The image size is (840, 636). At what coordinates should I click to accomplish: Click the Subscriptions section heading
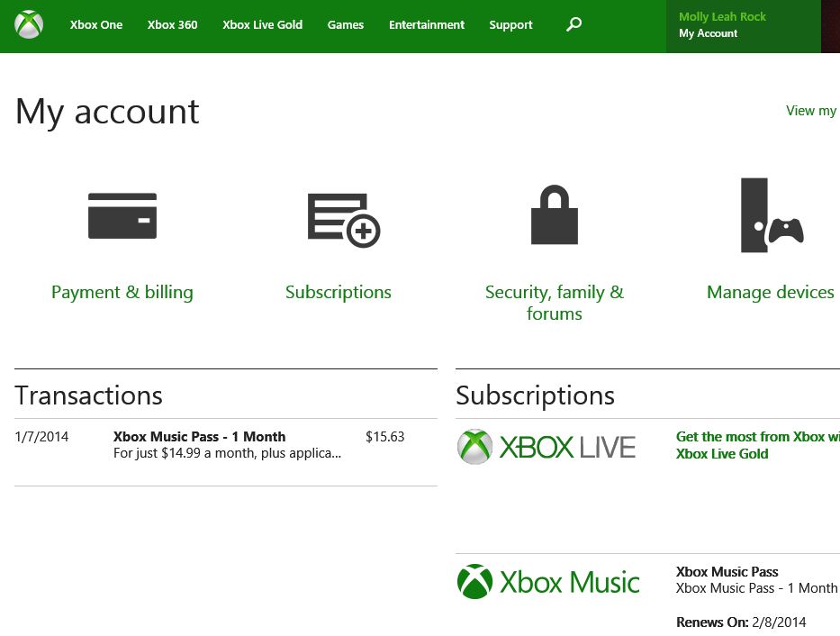(x=535, y=396)
